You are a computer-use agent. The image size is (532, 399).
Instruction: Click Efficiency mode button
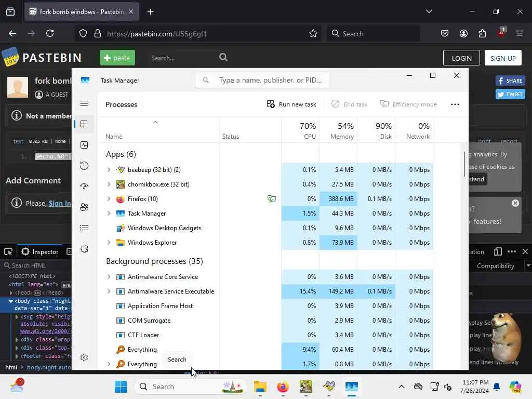(x=408, y=104)
